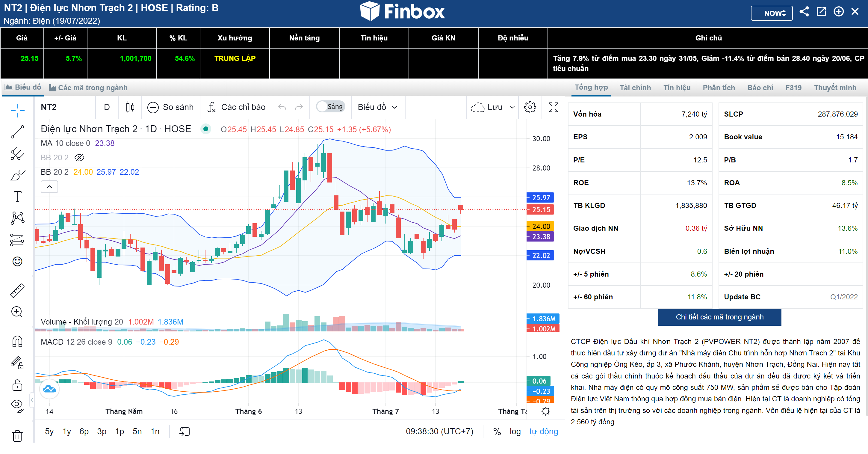This screenshot has width=868, height=454.
Task: Select the trend line drawing tool
Action: pos(17,132)
